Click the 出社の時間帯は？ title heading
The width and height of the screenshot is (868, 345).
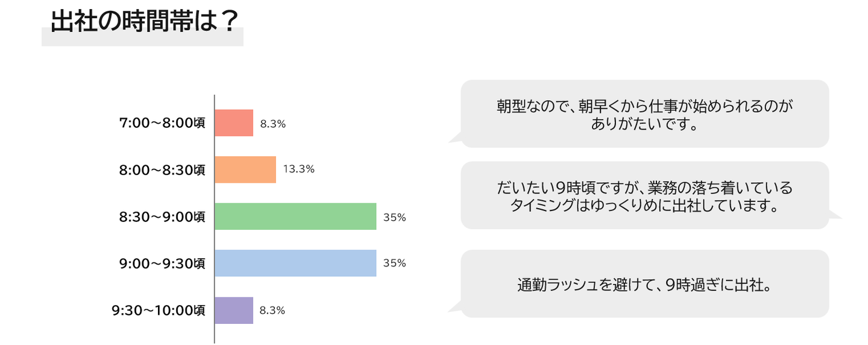pyautogui.click(x=142, y=22)
